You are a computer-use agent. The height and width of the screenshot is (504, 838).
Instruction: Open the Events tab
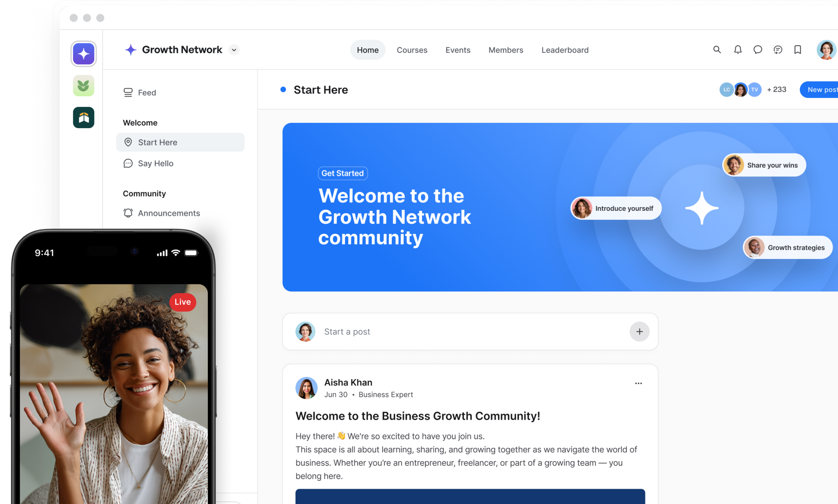458,50
